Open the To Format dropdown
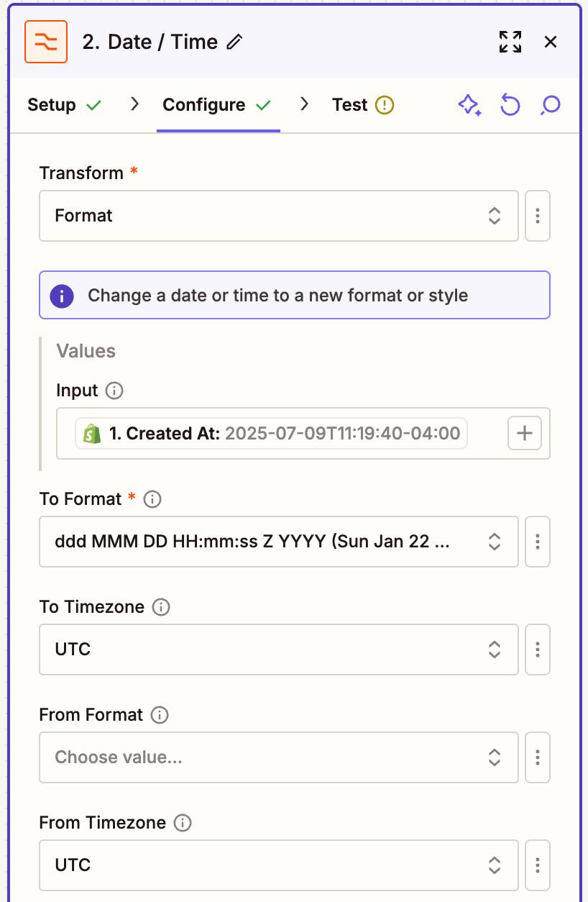Viewport: 588px width, 902px height. click(279, 542)
